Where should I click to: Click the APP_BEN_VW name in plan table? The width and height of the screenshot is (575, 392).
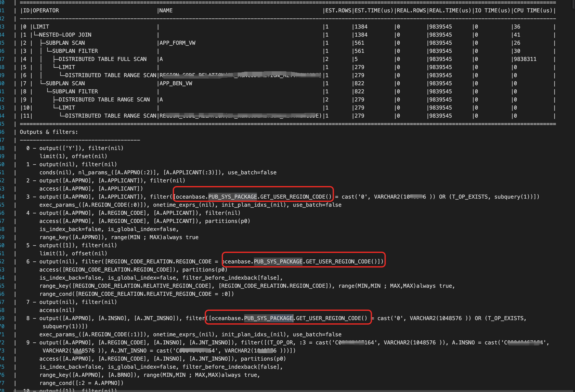176,83
